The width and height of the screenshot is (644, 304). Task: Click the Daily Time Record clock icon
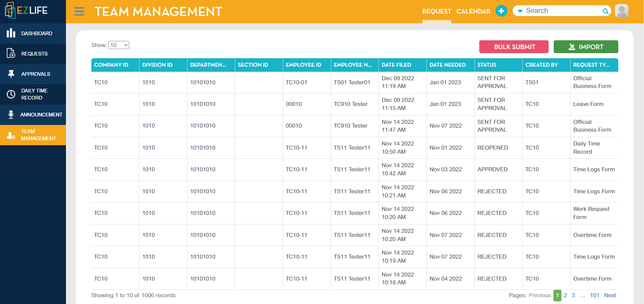click(11, 94)
